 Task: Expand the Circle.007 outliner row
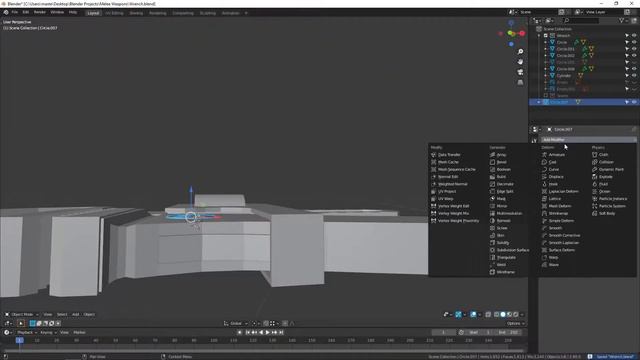[539, 102]
